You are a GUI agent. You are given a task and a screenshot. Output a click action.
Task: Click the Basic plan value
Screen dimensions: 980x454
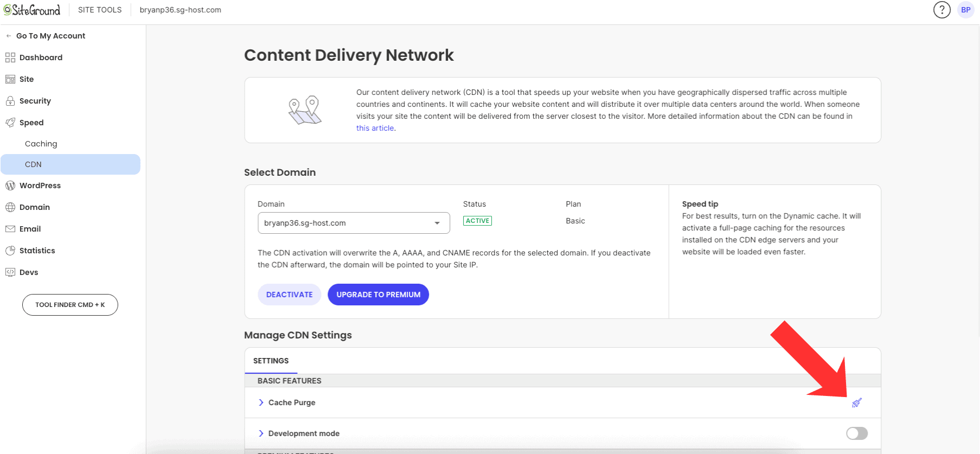click(x=575, y=221)
